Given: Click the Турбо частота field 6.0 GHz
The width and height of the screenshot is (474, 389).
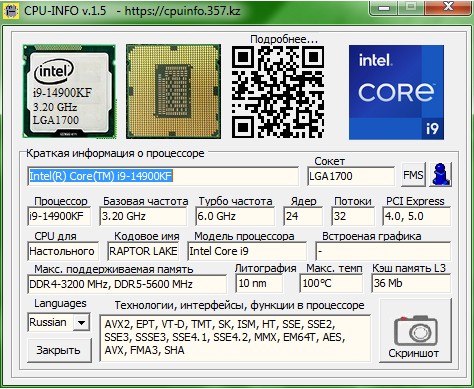Looking at the screenshot, I should (x=235, y=216).
